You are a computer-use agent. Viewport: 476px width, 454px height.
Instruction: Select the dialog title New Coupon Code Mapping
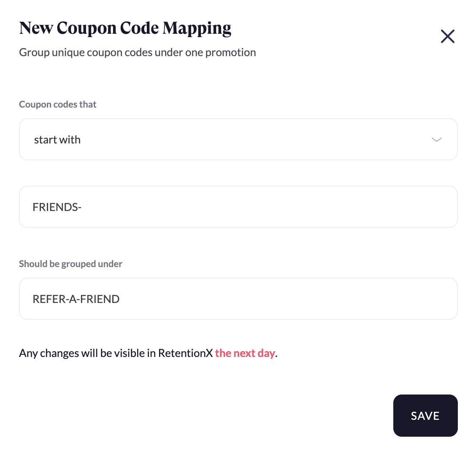(x=125, y=28)
